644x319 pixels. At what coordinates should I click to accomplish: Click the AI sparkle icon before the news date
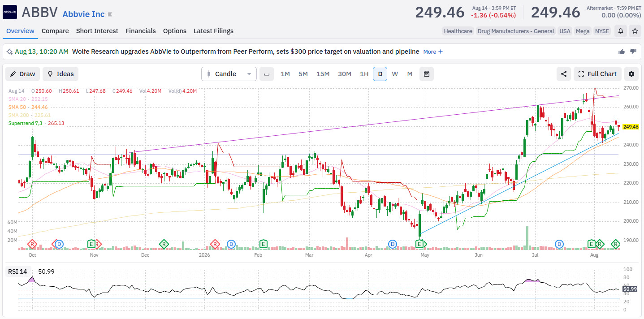click(x=9, y=52)
